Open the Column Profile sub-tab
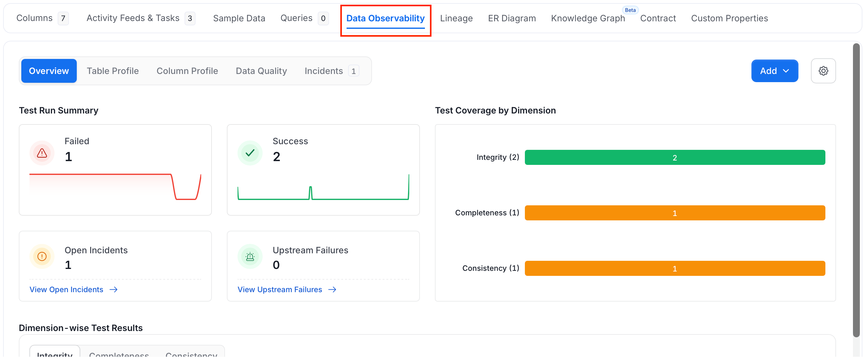 pos(187,71)
